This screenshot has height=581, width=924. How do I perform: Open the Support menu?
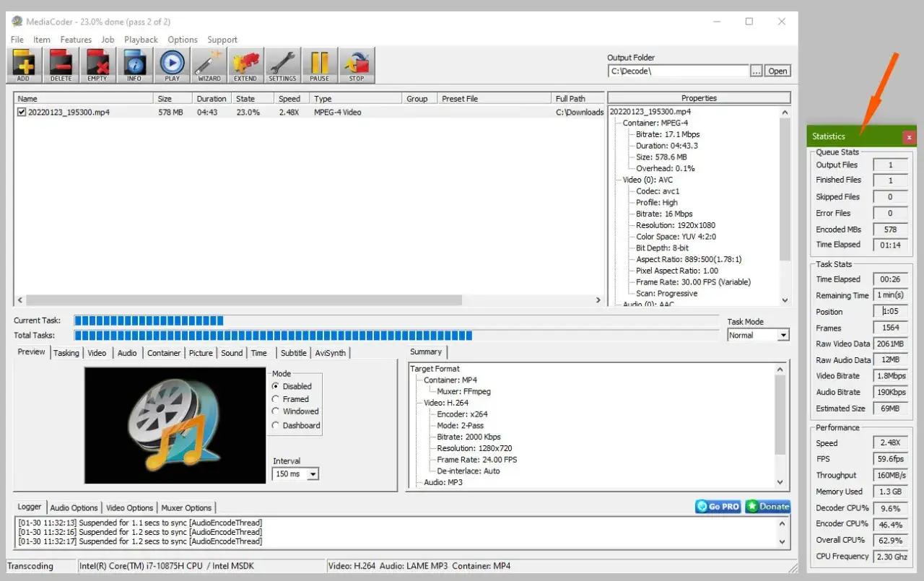coord(222,40)
